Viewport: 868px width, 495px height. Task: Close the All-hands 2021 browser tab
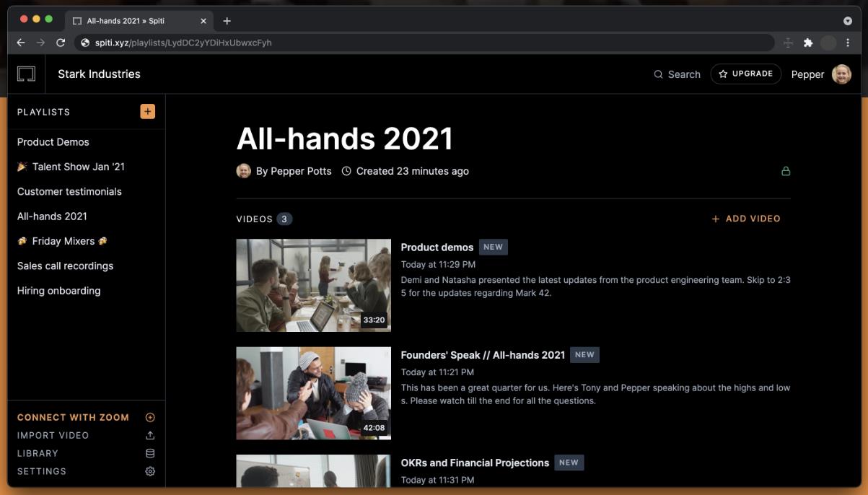(x=203, y=21)
